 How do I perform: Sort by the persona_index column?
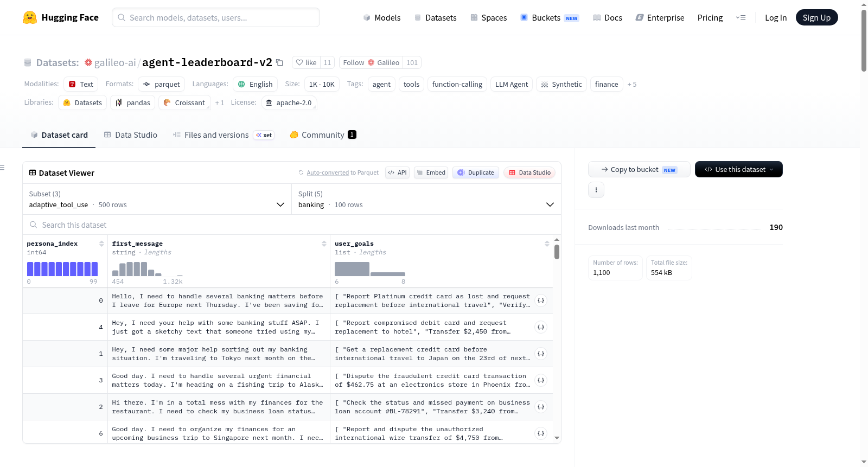pos(101,244)
